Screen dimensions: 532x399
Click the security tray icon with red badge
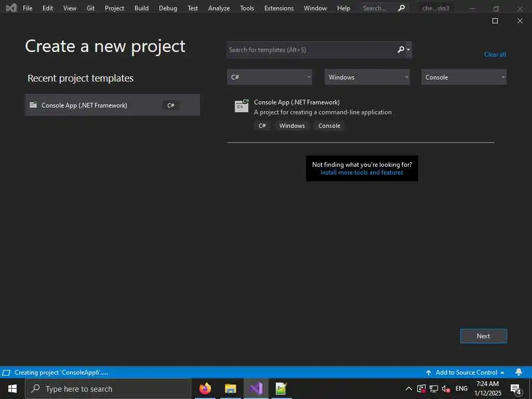click(421, 389)
